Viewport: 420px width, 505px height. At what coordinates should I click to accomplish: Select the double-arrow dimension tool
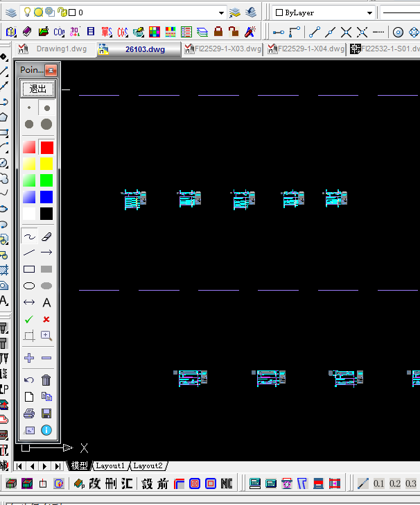click(x=29, y=302)
